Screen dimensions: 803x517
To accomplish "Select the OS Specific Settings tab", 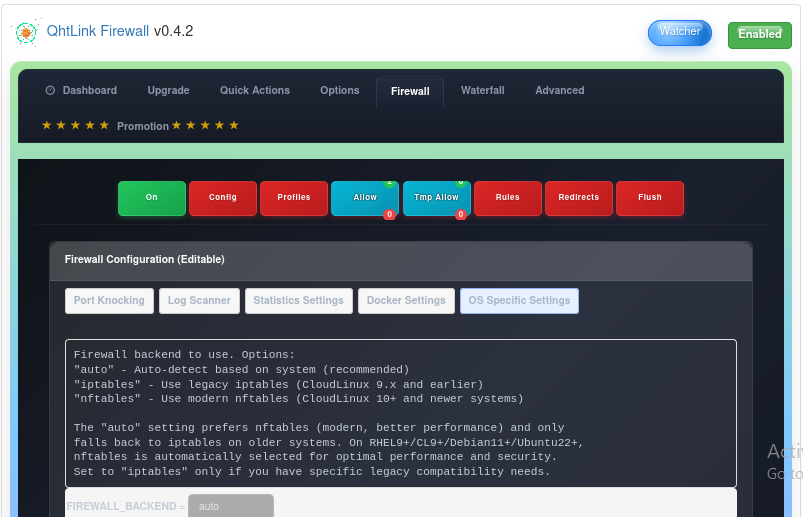I will point(519,301).
